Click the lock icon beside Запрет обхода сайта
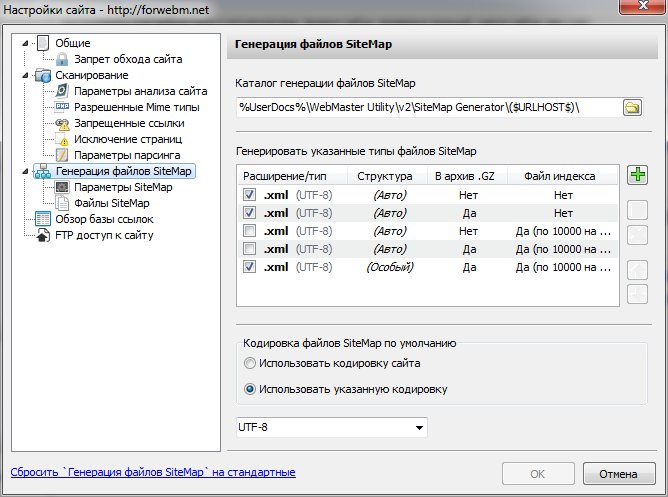This screenshot has width=668, height=497. click(x=62, y=59)
